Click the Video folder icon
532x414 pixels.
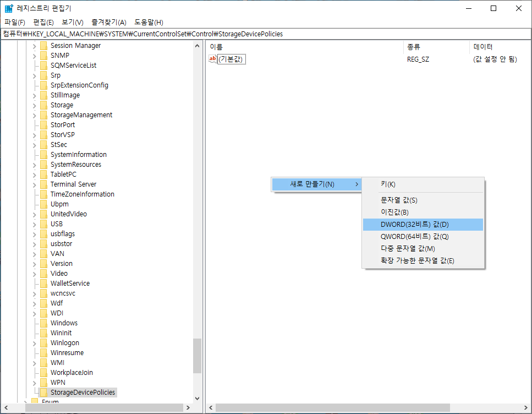tap(44, 274)
